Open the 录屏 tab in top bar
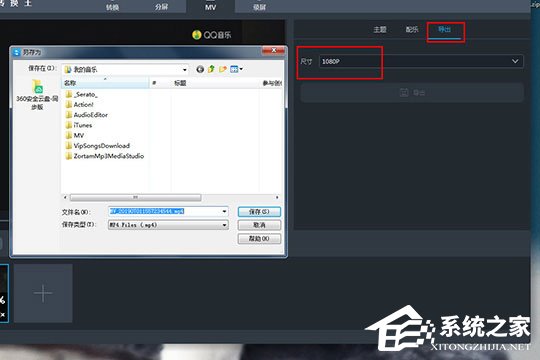This screenshot has width=540, height=360. coord(259,7)
